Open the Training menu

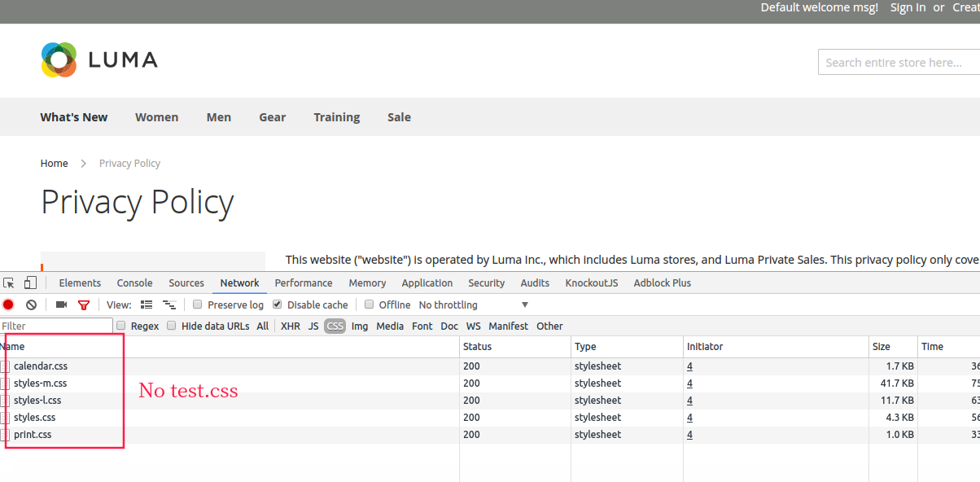coord(337,117)
